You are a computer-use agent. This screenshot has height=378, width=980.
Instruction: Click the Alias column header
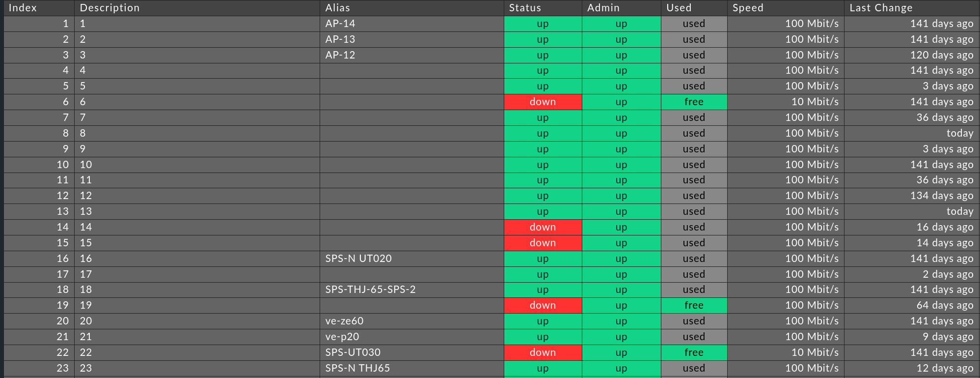tap(338, 8)
